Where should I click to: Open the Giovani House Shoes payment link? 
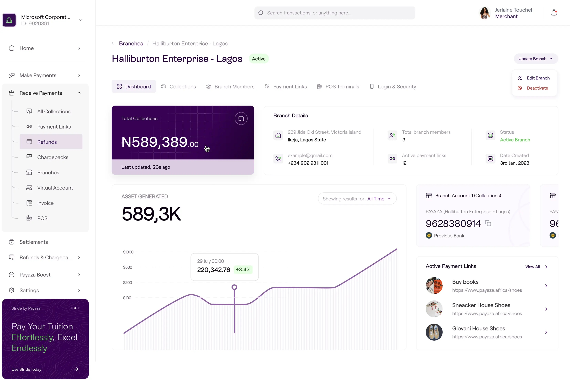[x=487, y=332]
